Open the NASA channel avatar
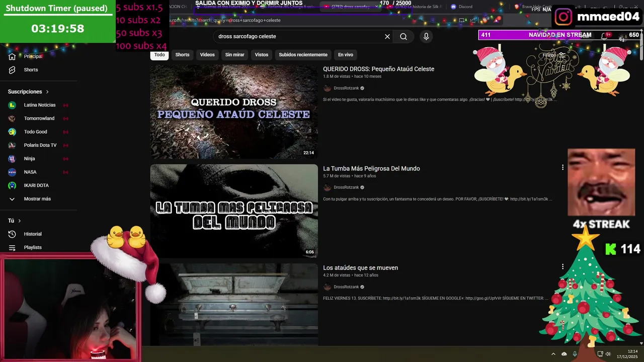644x362 pixels. pos(12,172)
